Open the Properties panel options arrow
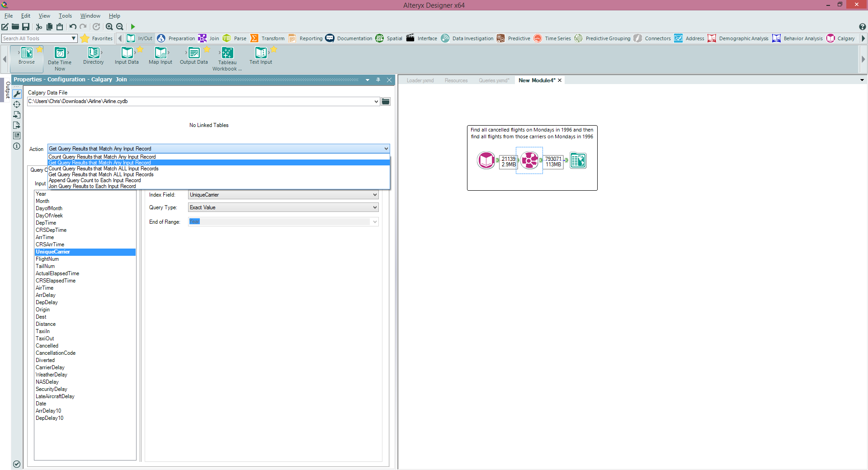Image resolution: width=868 pixels, height=470 pixels. (368, 80)
